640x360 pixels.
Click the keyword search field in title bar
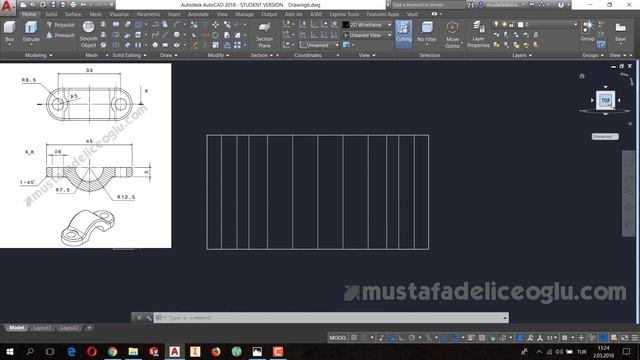tap(428, 5)
